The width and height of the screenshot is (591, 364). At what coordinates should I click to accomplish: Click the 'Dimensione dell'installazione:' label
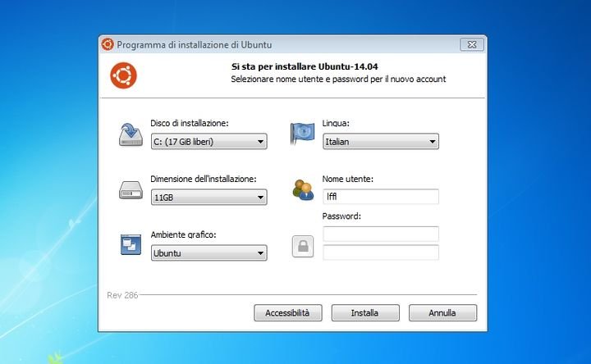(204, 179)
